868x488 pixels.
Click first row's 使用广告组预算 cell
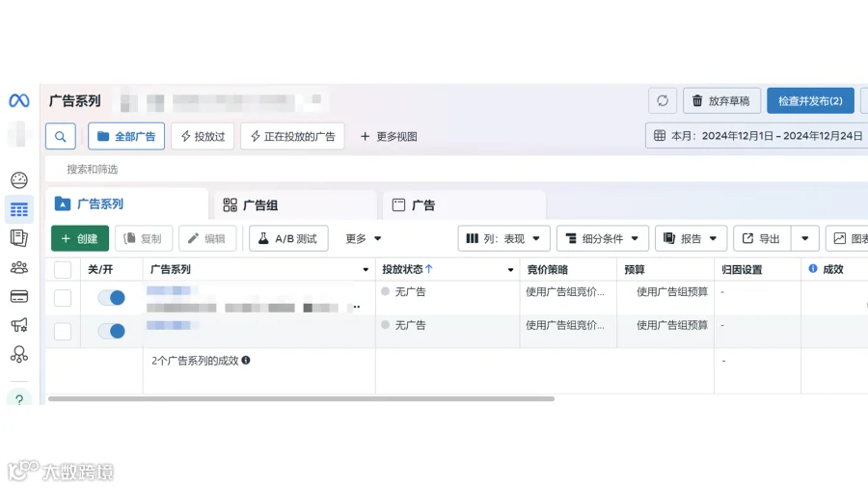[671, 291]
